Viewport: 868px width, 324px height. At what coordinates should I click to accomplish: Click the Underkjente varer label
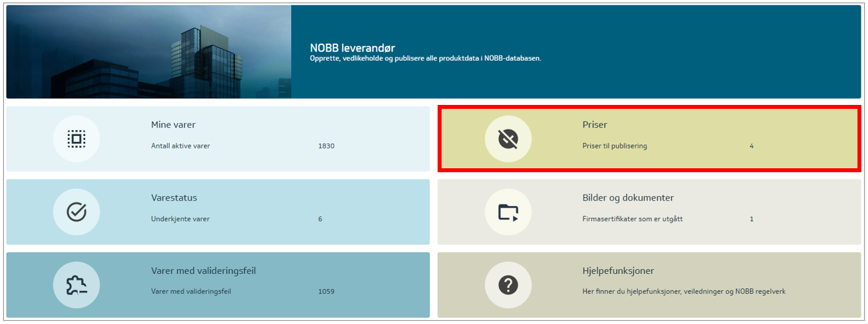click(x=180, y=219)
